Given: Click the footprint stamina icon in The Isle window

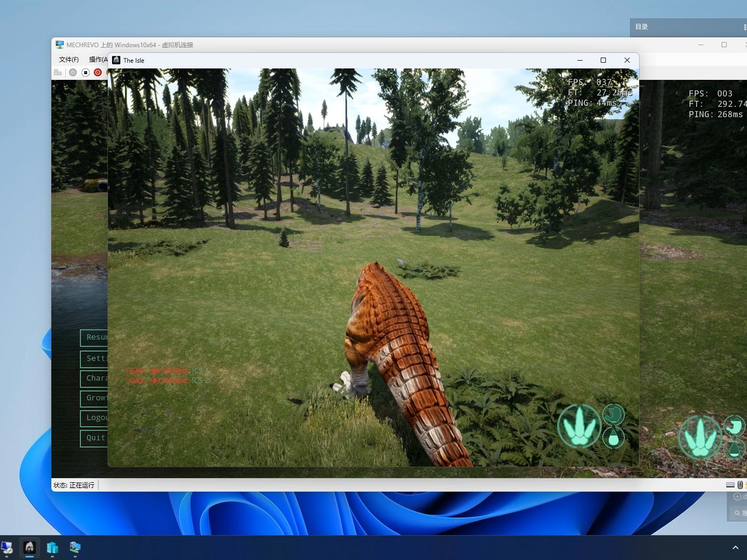Looking at the screenshot, I should pos(579,427).
